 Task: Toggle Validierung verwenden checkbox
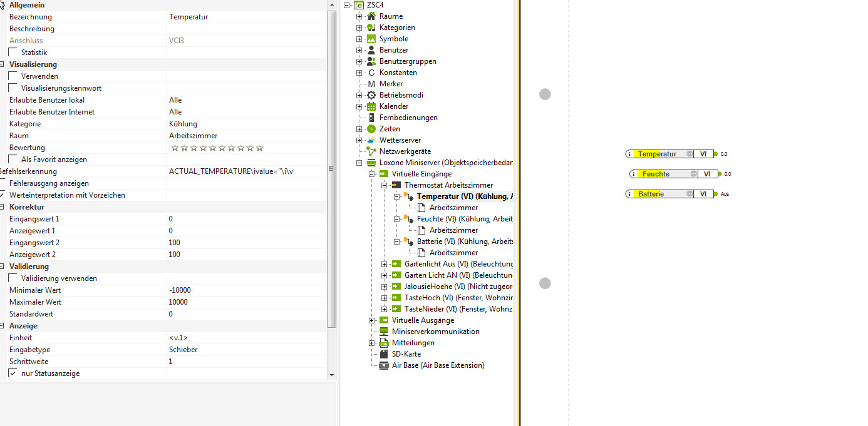(x=13, y=278)
